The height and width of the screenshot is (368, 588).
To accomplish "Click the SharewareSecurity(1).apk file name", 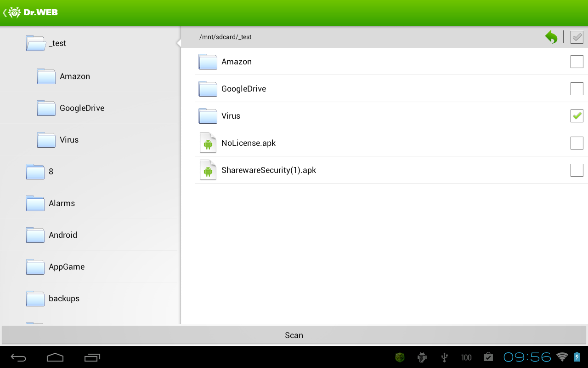I will coord(269,170).
